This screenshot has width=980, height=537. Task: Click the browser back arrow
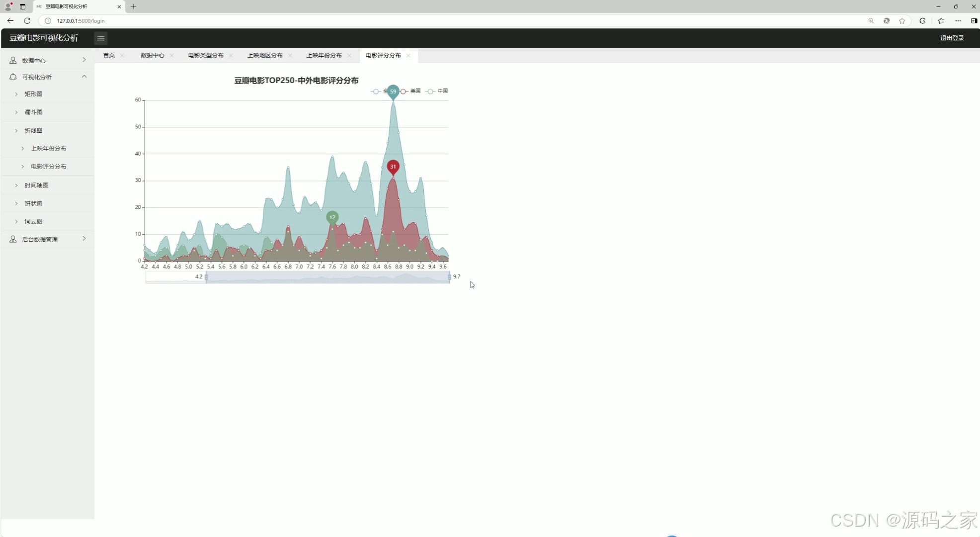coord(10,21)
